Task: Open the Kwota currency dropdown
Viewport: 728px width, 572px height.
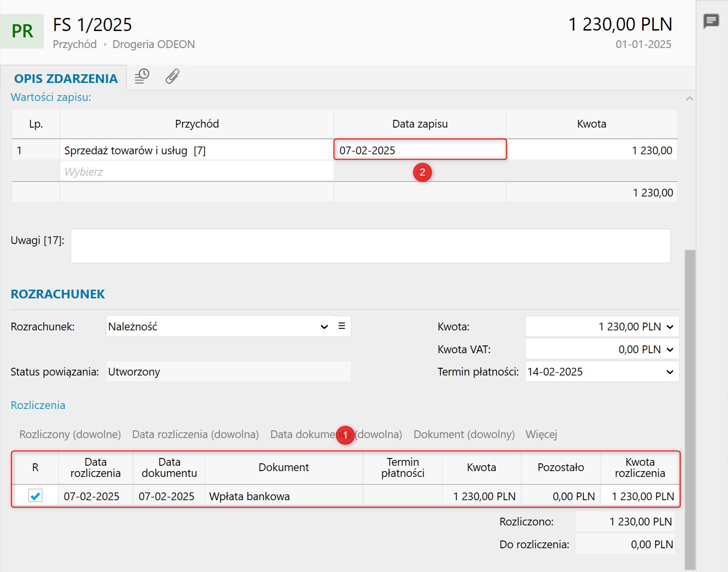Action: pyautogui.click(x=670, y=327)
